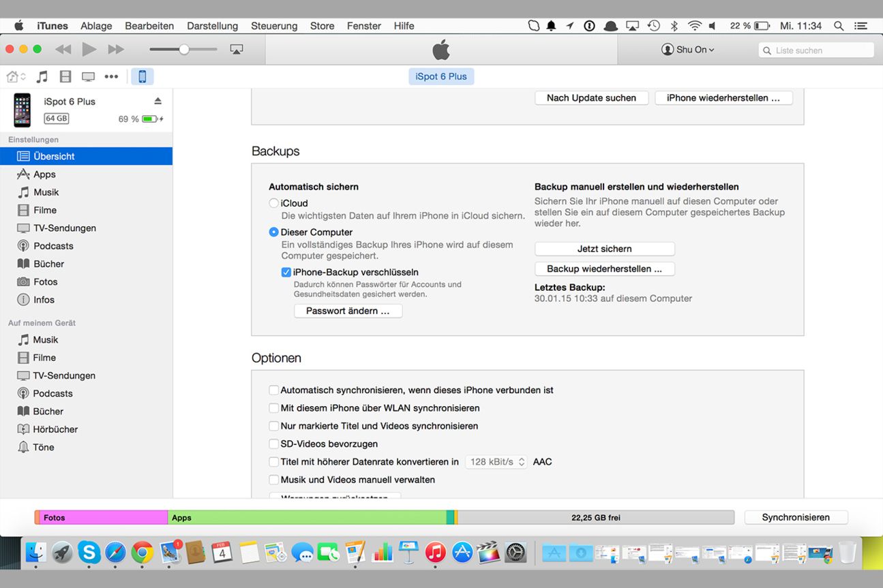Click the AirPlay icon beside volume slider
Image resolution: width=883 pixels, height=588 pixels.
[237, 50]
